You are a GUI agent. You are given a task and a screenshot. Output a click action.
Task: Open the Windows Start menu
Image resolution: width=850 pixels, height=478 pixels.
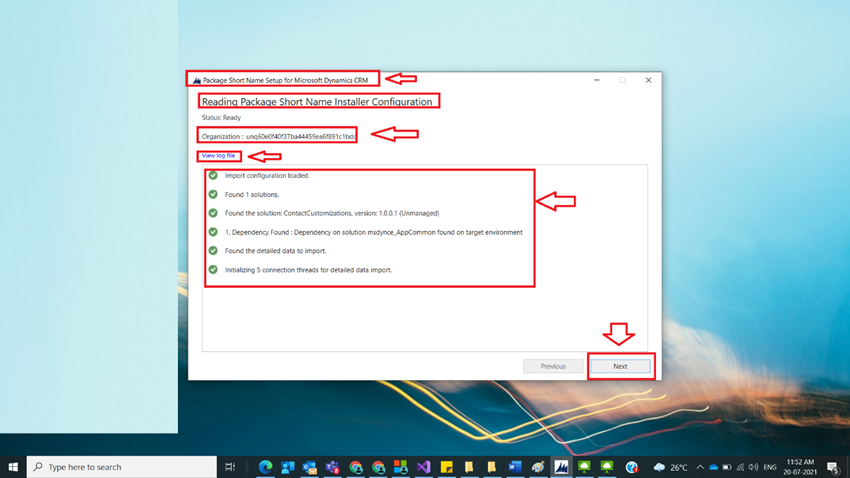click(x=13, y=467)
